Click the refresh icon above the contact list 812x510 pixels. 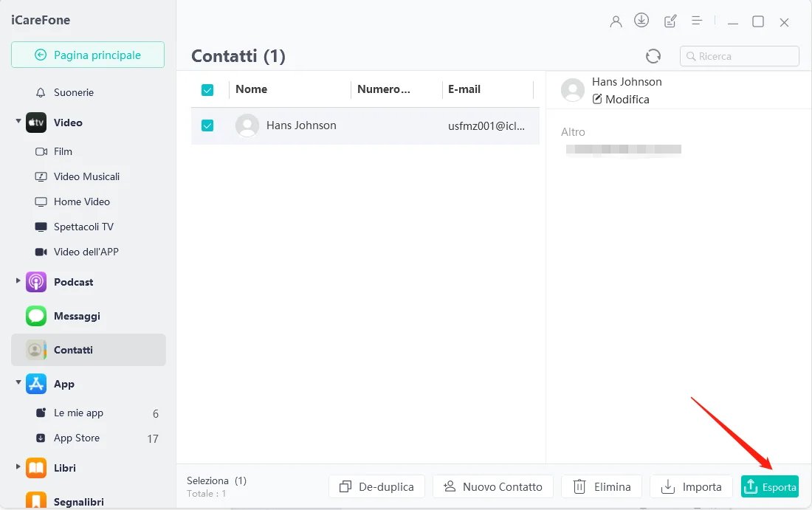point(653,56)
